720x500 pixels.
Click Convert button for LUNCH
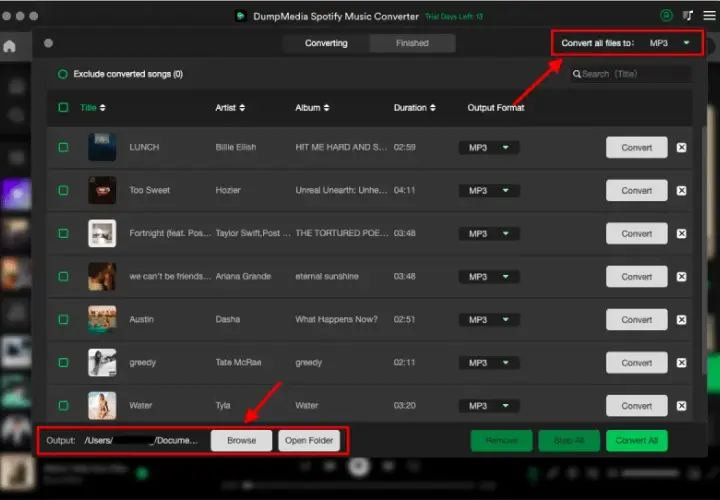click(x=636, y=147)
